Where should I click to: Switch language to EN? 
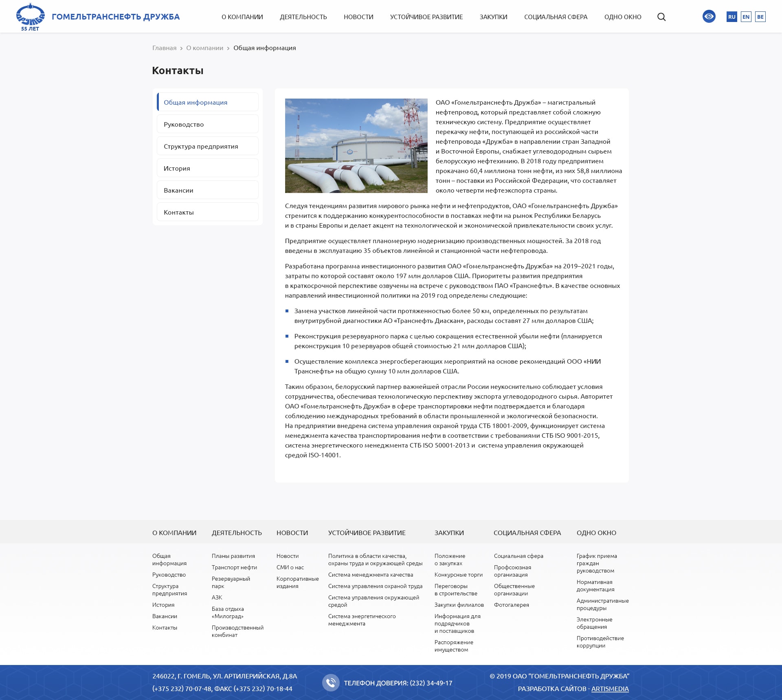coord(746,17)
